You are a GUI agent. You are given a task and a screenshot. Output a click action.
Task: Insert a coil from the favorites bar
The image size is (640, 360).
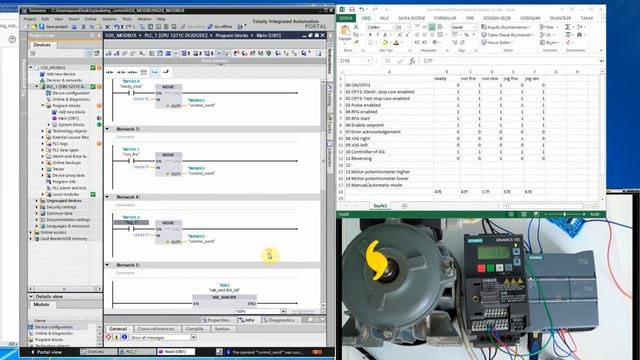tap(132, 72)
